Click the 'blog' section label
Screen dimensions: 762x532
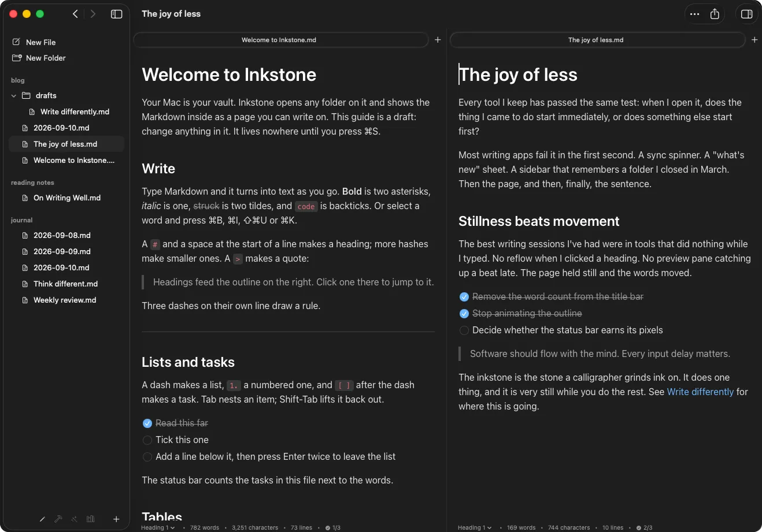[18, 80]
